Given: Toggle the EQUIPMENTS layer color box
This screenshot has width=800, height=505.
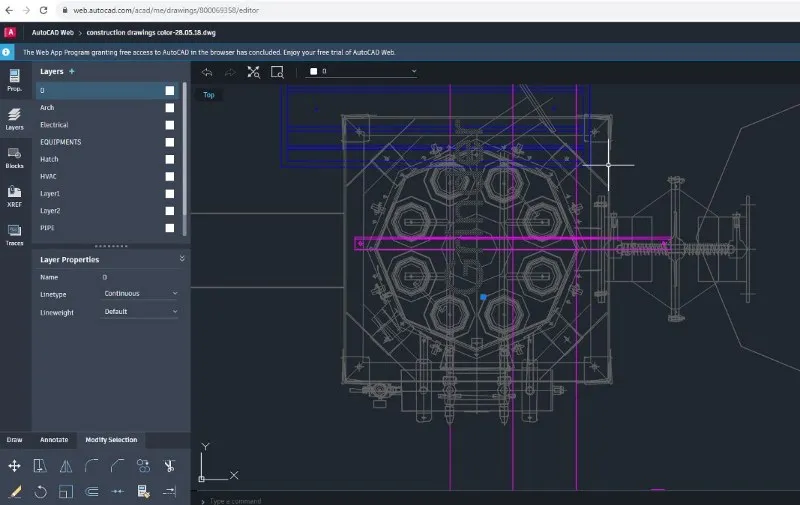Looking at the screenshot, I should click(x=170, y=142).
